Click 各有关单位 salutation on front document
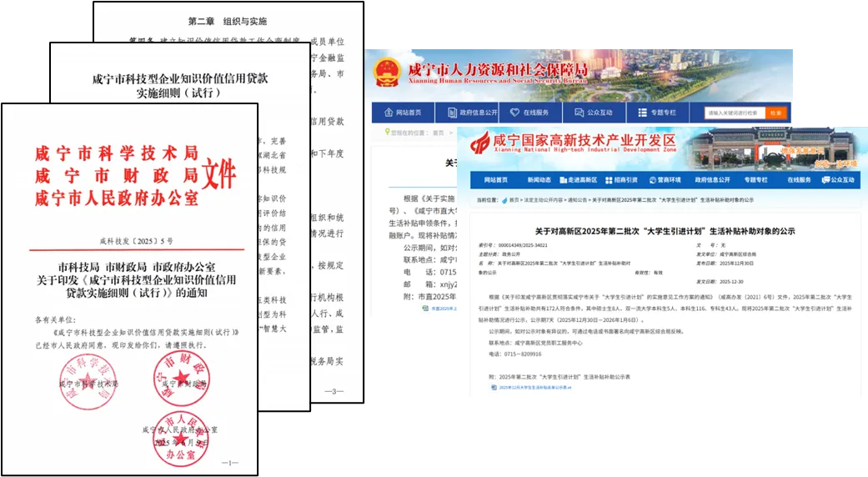 pyautogui.click(x=56, y=320)
